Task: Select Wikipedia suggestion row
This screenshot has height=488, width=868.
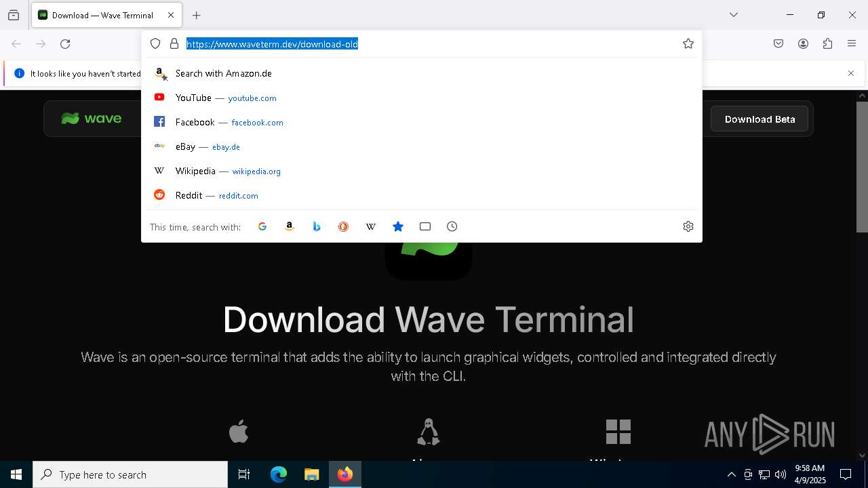Action: [x=422, y=171]
